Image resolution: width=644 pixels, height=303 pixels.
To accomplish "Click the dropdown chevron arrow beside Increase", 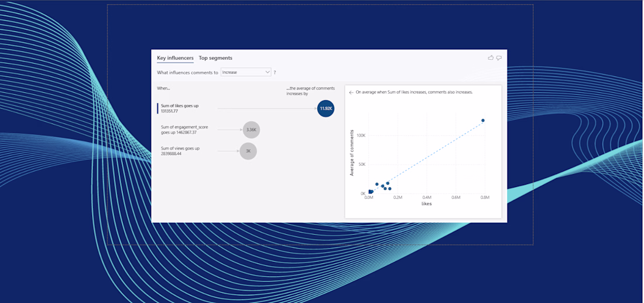I will pyautogui.click(x=268, y=72).
